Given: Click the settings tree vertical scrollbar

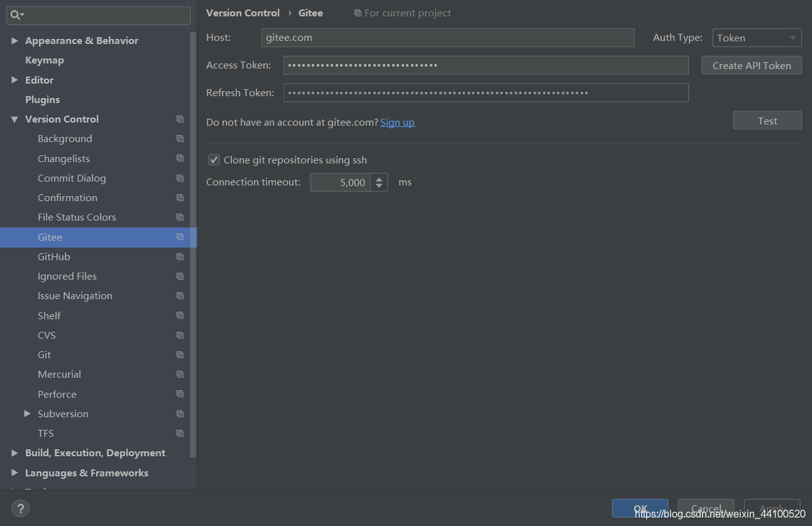Looking at the screenshot, I should click(x=194, y=245).
